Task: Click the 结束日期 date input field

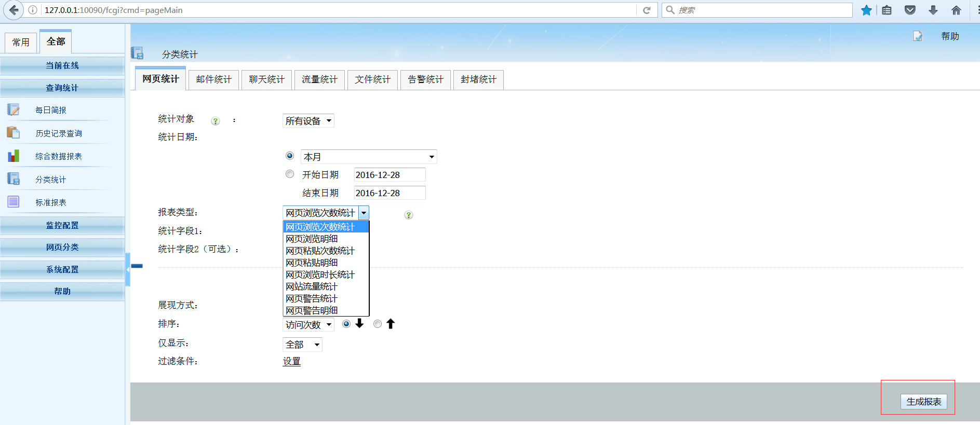Action: (x=390, y=193)
